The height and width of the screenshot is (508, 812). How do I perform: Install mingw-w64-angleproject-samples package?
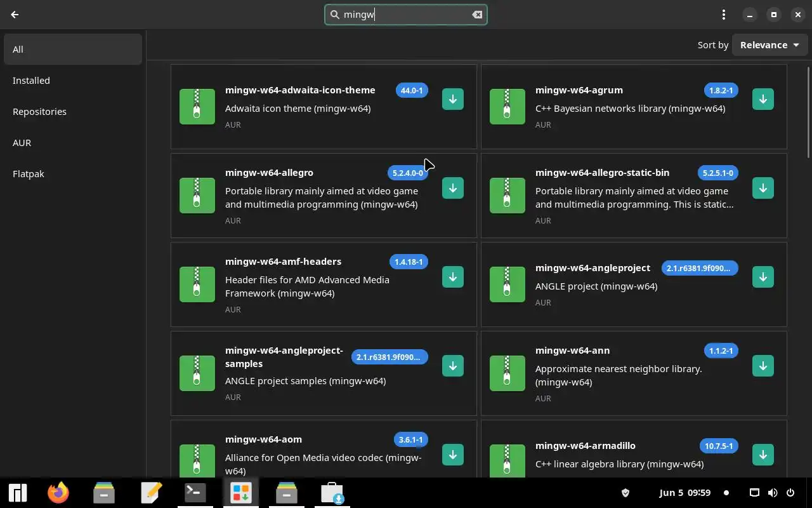(x=453, y=366)
